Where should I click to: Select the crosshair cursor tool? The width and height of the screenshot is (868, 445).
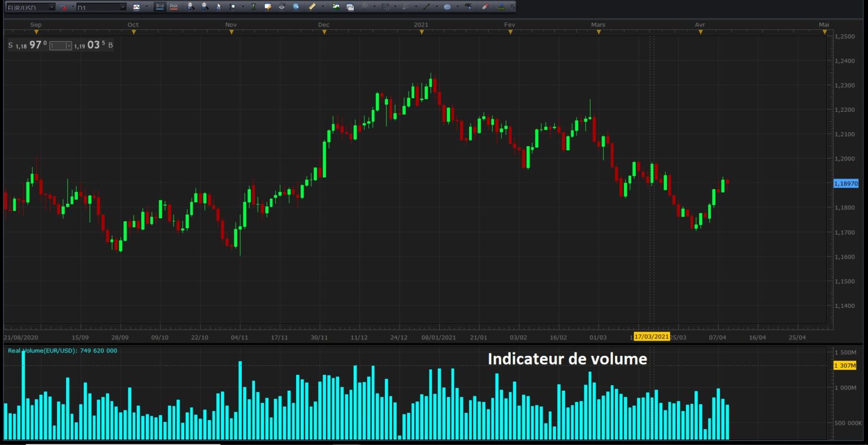tap(233, 7)
